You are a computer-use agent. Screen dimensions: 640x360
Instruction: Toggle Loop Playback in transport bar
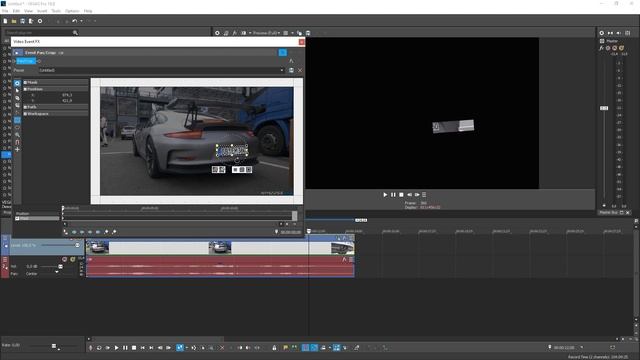[x=99, y=348]
